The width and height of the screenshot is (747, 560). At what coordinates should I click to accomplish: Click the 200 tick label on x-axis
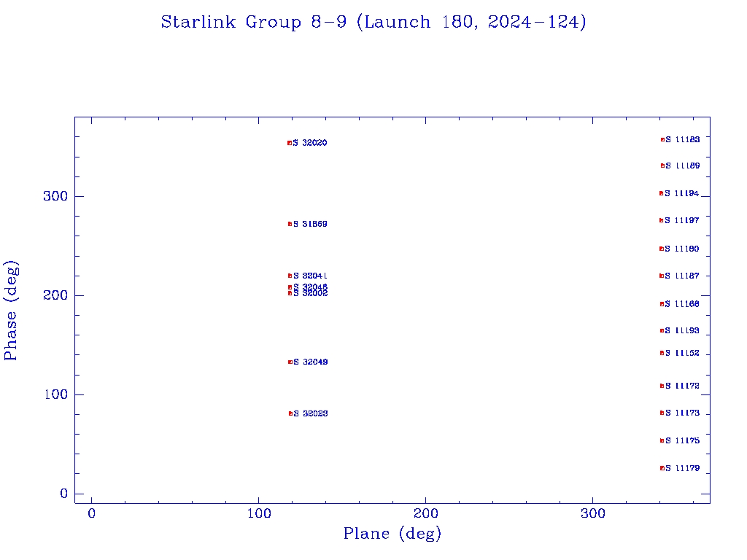tap(426, 514)
